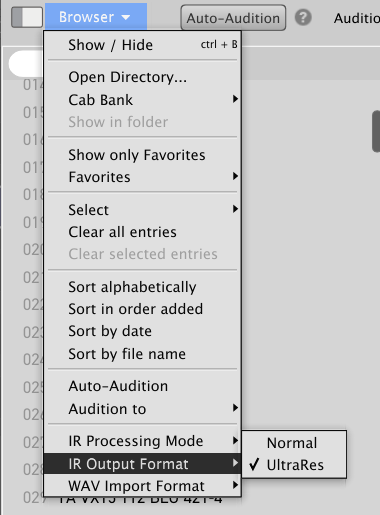Toggle the browser panel switch at top-left
The height and width of the screenshot is (515, 380).
(x=27, y=17)
